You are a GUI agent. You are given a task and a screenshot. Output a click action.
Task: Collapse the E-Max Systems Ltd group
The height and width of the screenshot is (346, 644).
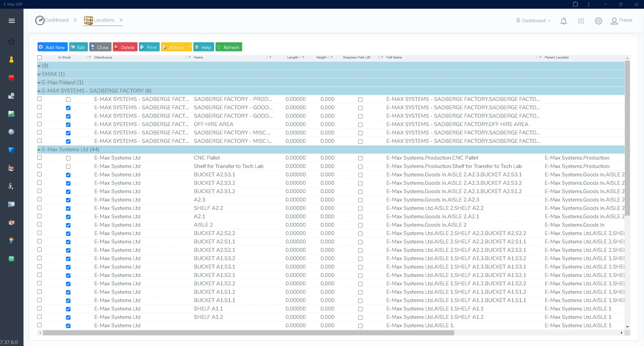(x=39, y=150)
